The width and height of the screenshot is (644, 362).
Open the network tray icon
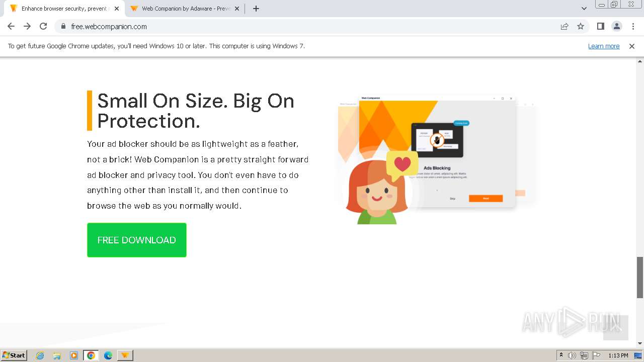(584, 355)
